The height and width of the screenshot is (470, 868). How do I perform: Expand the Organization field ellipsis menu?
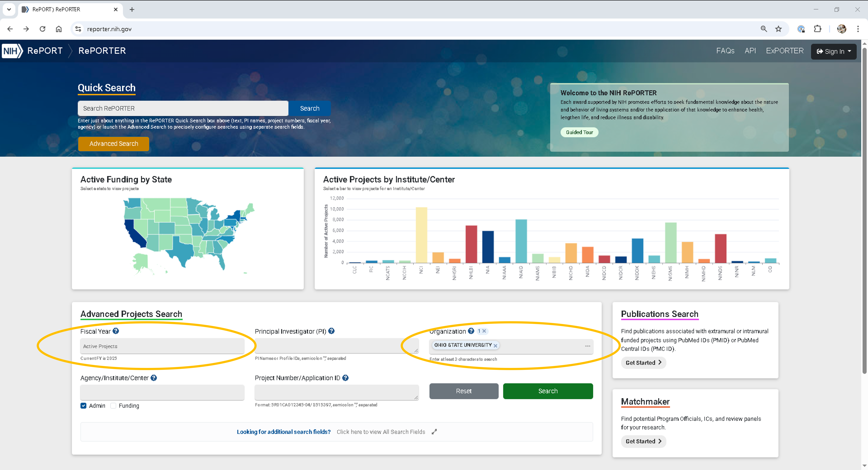587,346
